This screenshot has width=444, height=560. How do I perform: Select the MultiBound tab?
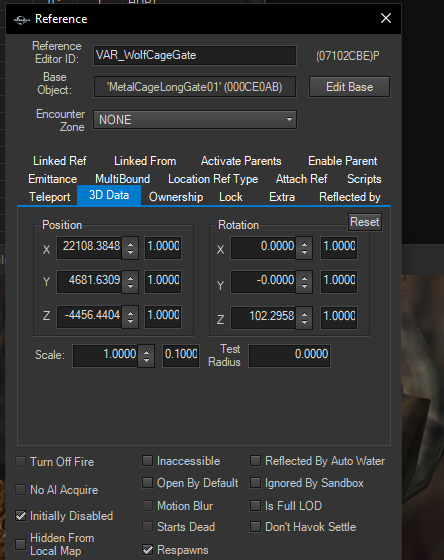[122, 179]
